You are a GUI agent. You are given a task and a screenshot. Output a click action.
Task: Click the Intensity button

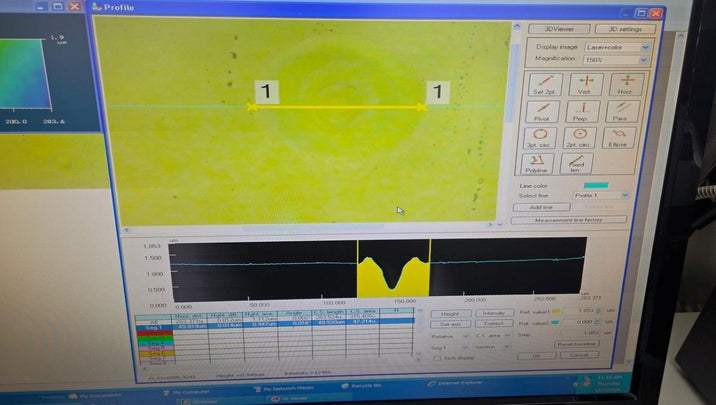(x=494, y=313)
